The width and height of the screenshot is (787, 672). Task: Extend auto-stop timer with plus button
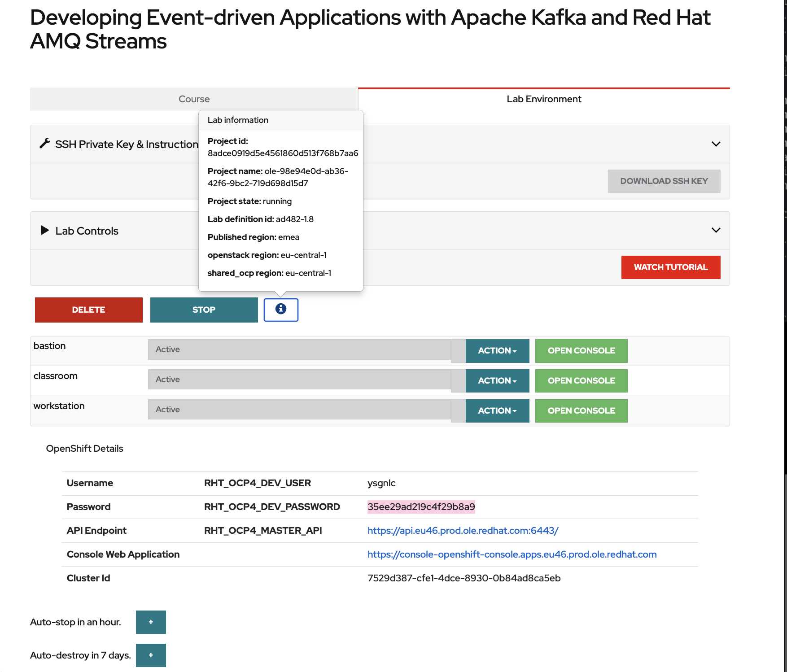point(151,622)
